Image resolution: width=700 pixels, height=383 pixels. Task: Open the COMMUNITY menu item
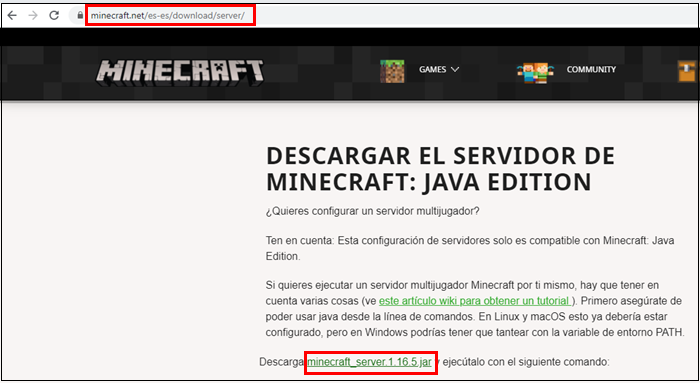[591, 70]
